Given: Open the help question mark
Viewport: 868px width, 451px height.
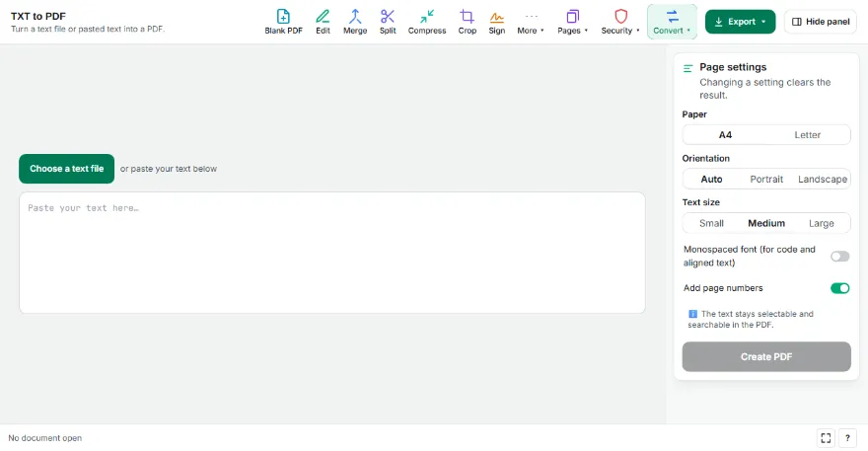Looking at the screenshot, I should pos(847,438).
